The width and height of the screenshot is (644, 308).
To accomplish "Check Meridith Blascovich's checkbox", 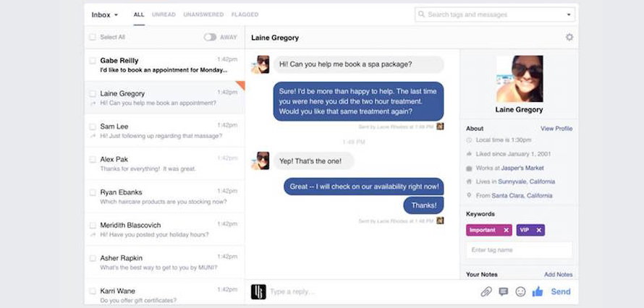I will 93,225.
